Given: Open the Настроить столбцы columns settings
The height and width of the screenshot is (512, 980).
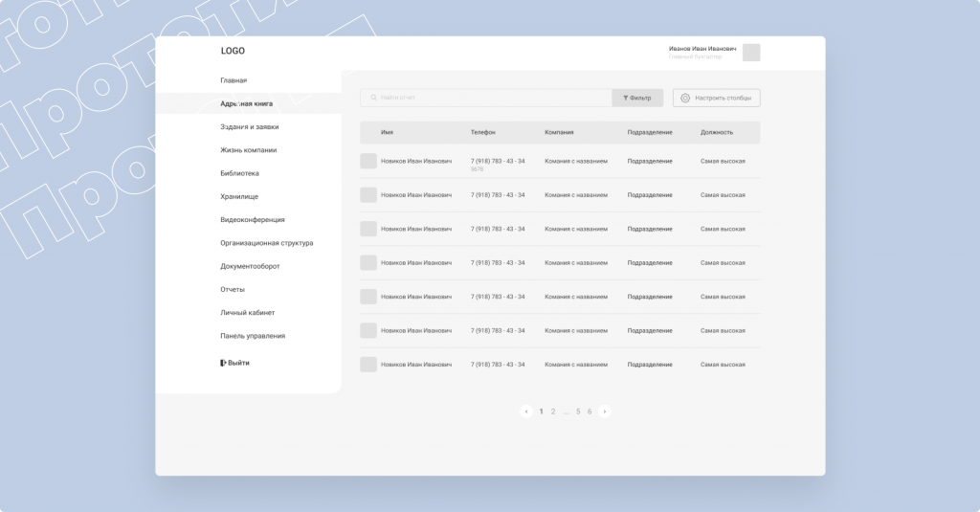Looking at the screenshot, I should 717,98.
